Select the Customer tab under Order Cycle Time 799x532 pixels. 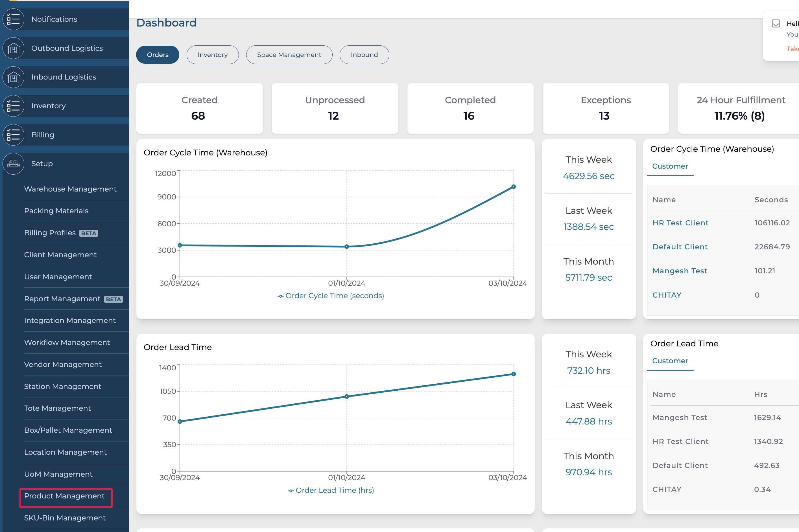coord(670,166)
